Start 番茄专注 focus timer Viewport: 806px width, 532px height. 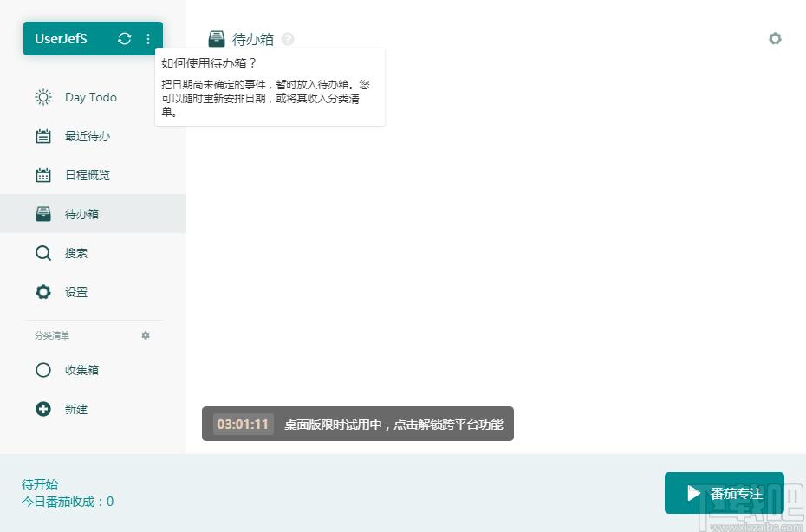[x=724, y=493]
